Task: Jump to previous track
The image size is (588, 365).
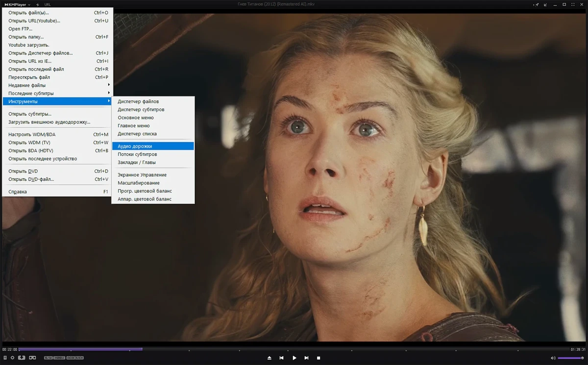Action: pyautogui.click(x=281, y=358)
